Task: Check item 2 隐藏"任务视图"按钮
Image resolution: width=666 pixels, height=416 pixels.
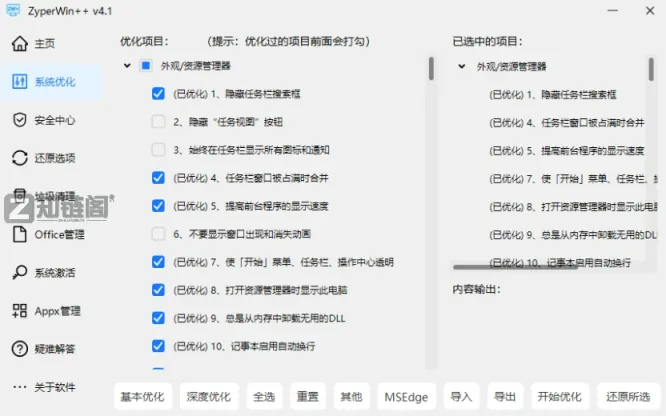Action: [158, 122]
